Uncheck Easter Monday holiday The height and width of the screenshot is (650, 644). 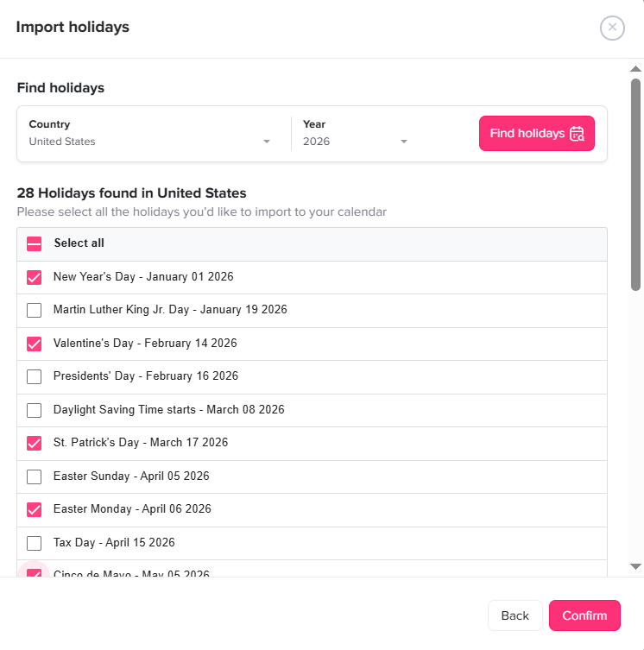click(35, 509)
